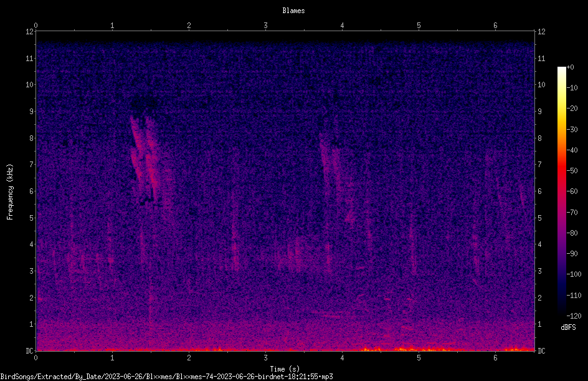Click the "-30" value on the dBFS scale
The image size is (588, 381).
click(x=572, y=130)
